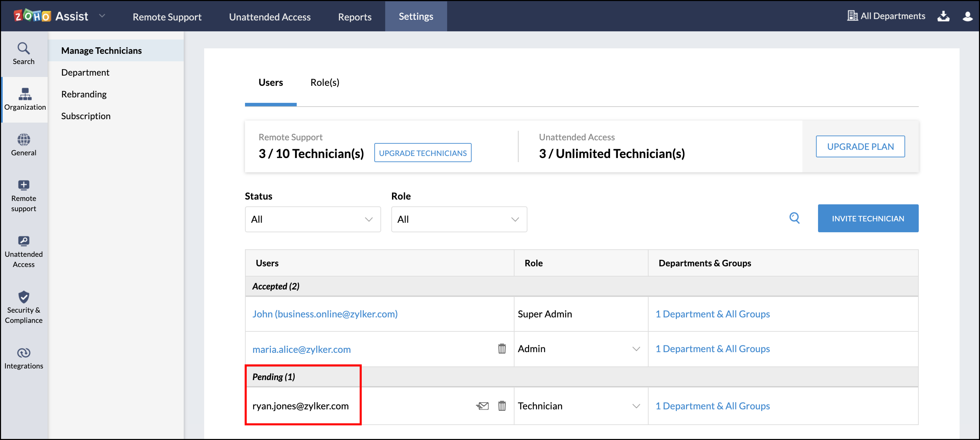The height and width of the screenshot is (440, 980).
Task: Open the user profile icon
Action: tap(967, 16)
